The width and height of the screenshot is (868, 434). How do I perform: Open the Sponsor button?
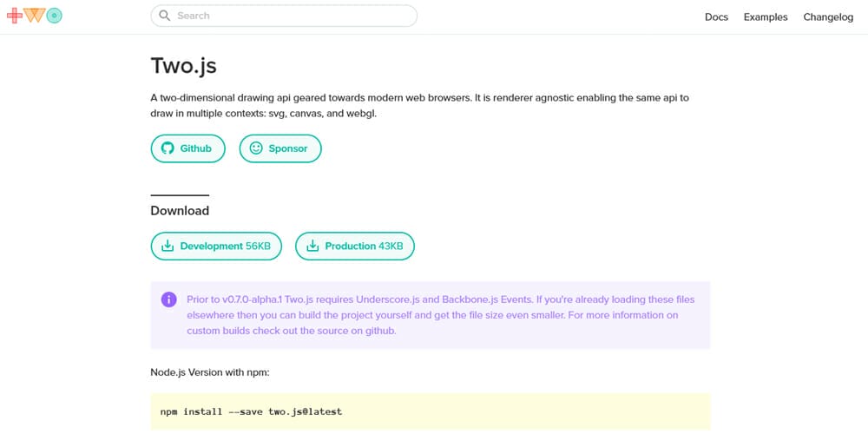(x=280, y=148)
